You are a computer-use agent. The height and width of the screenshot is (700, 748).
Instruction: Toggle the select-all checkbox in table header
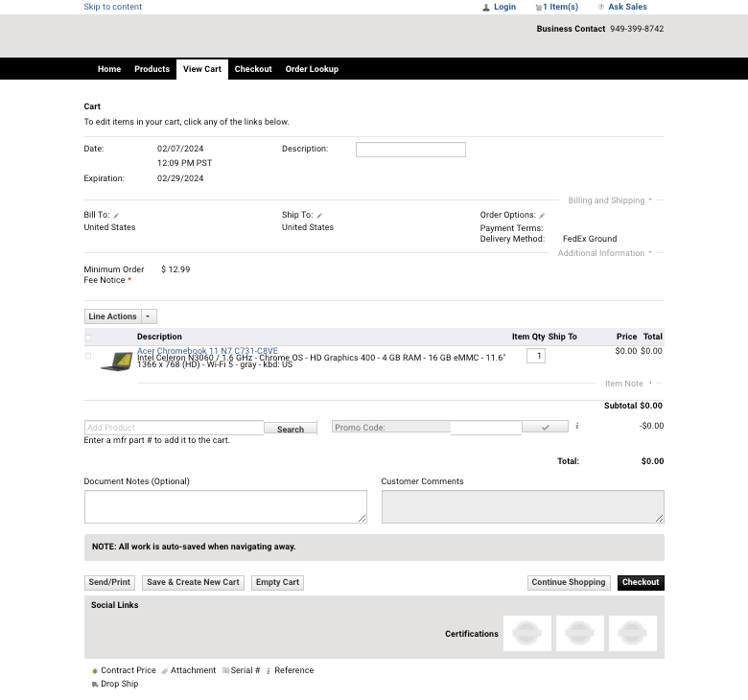[x=88, y=338]
